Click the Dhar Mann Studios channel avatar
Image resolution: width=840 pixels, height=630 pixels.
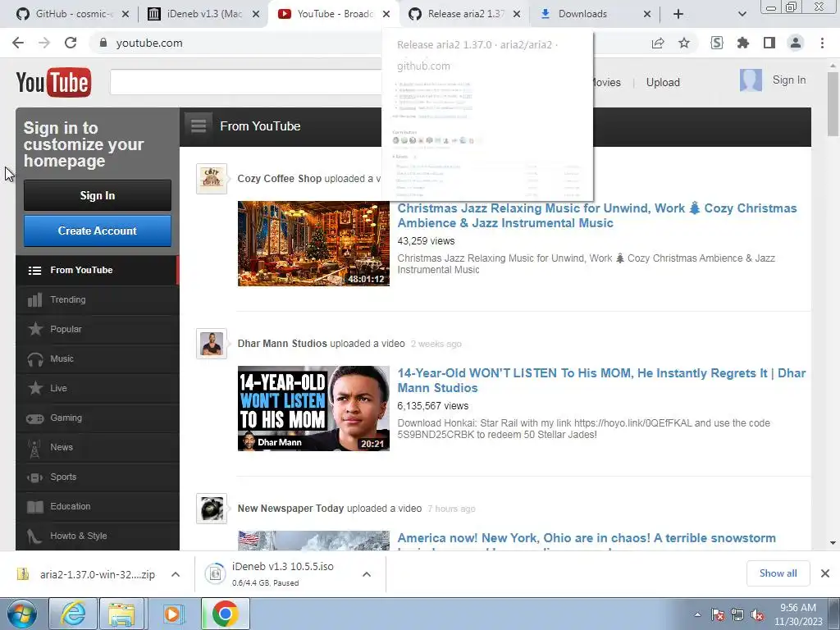(x=212, y=344)
